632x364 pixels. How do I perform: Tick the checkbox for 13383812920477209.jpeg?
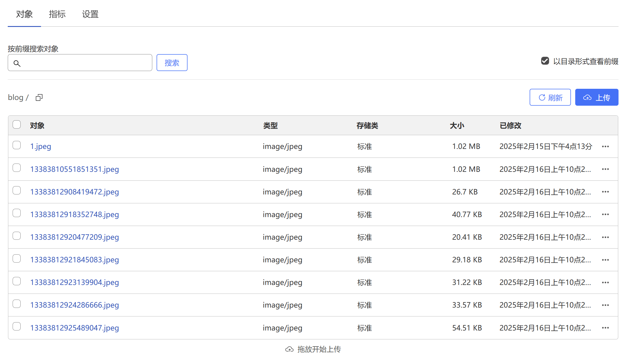point(17,236)
